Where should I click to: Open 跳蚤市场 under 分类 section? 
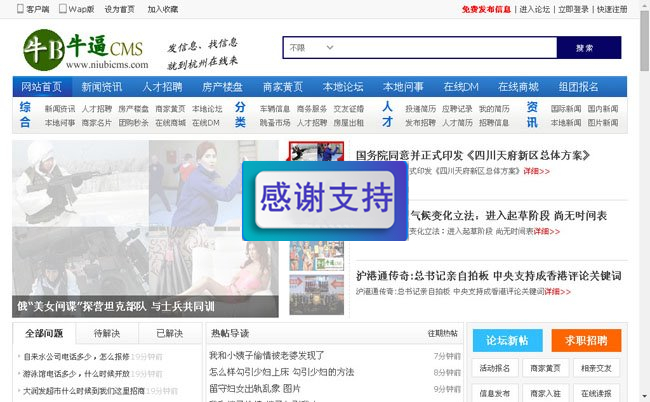274,123
